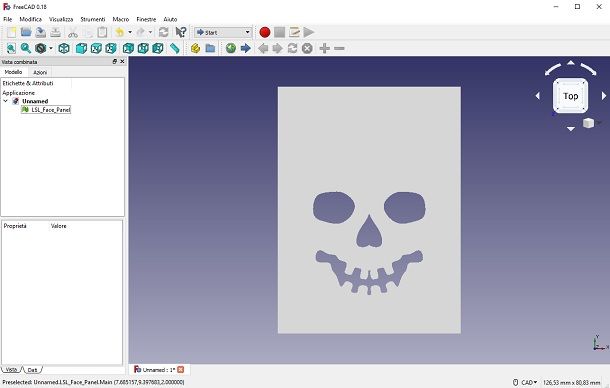The width and height of the screenshot is (610, 388).
Task: Zoom out web page with minus icon
Action: [x=339, y=48]
